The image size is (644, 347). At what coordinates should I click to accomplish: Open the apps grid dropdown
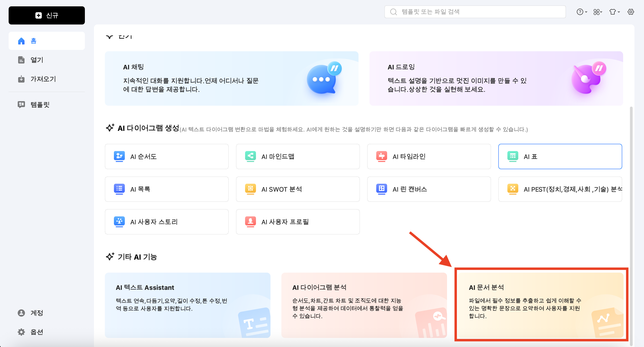point(597,12)
